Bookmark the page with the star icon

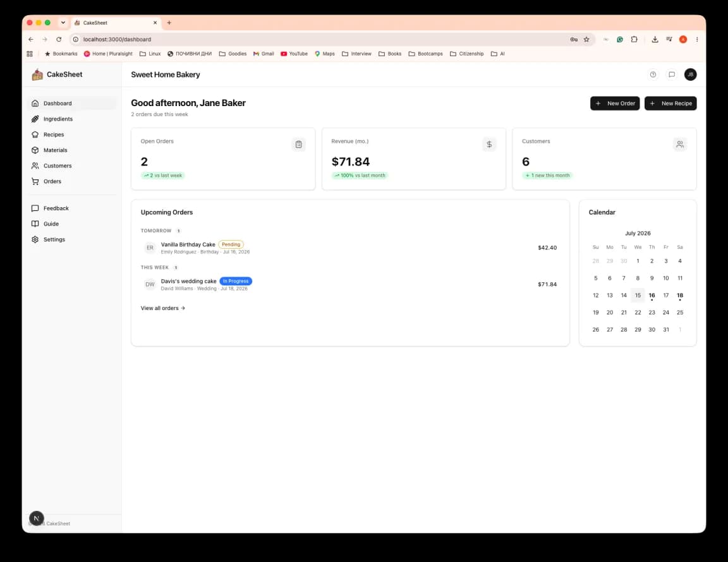pyautogui.click(x=586, y=39)
